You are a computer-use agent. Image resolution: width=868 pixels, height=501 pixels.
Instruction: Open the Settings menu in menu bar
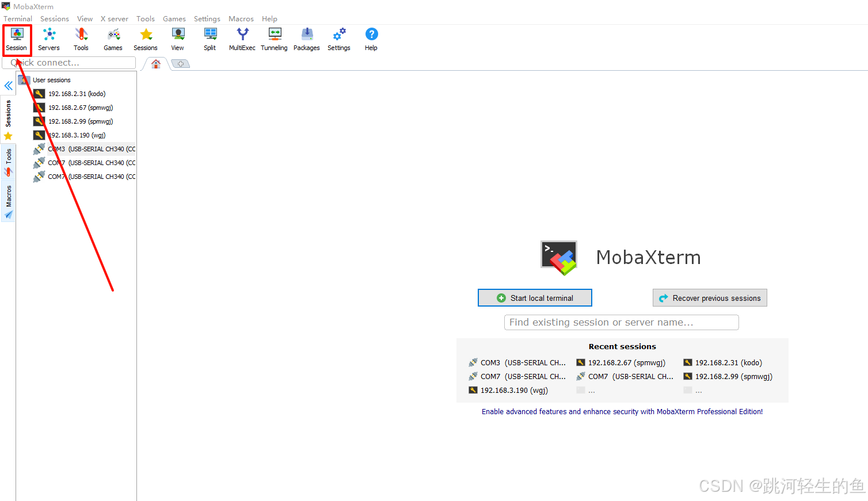coord(207,18)
